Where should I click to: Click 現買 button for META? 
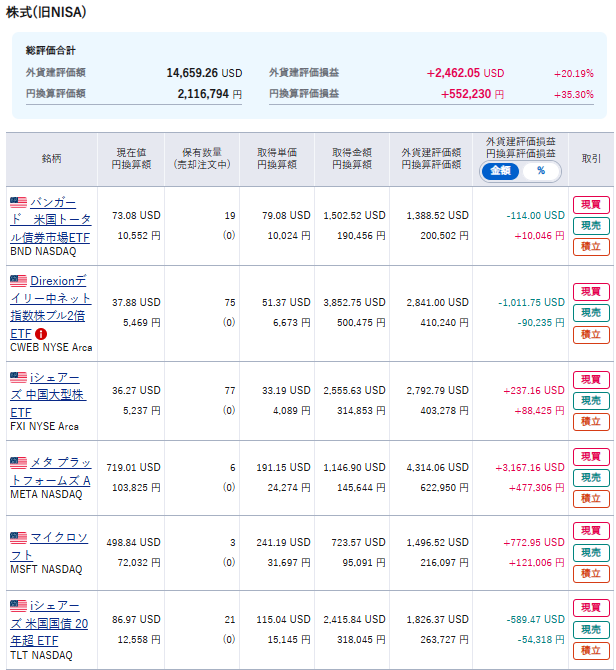coord(591,456)
